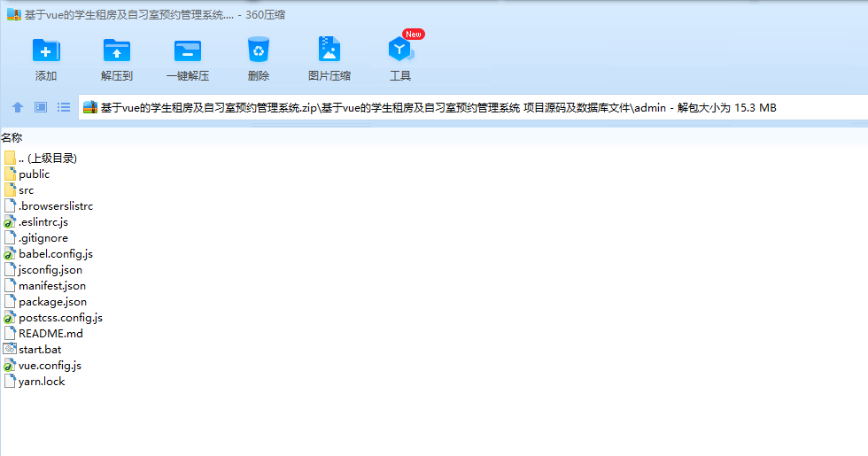Go up one level with arrow icon

click(18, 107)
